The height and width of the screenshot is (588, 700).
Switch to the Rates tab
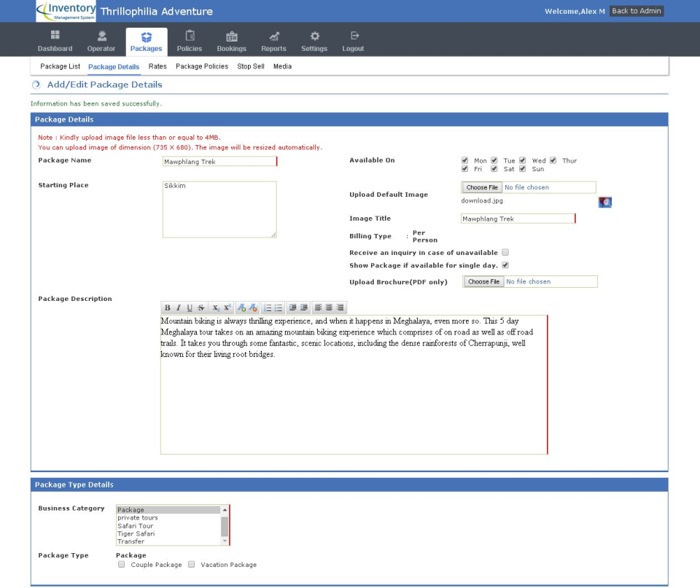(157, 66)
